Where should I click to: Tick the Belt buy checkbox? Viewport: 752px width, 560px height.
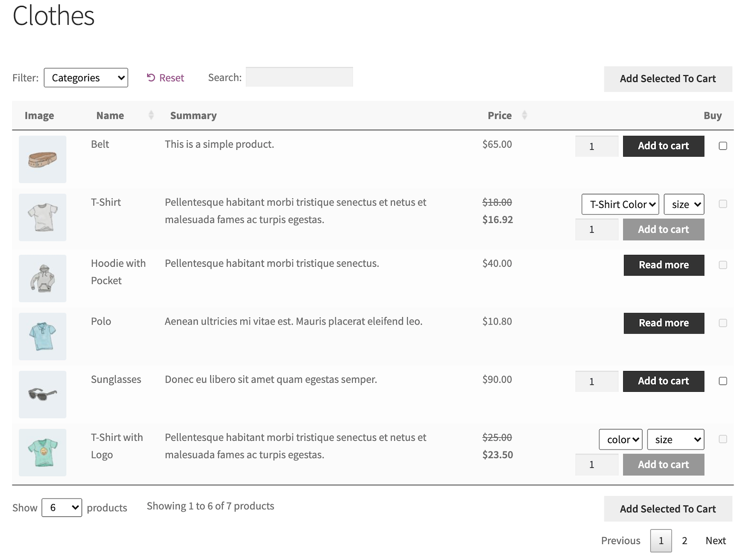[x=723, y=146]
